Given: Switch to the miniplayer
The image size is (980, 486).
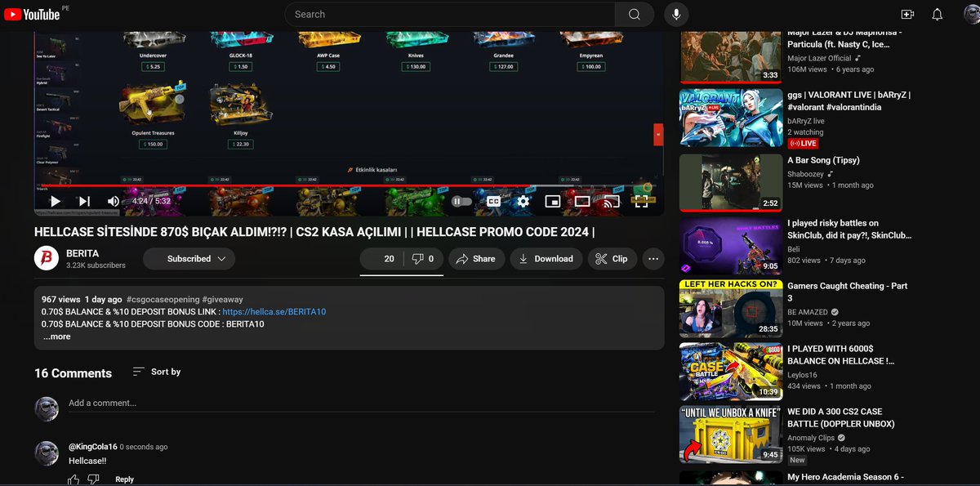Looking at the screenshot, I should tap(553, 201).
